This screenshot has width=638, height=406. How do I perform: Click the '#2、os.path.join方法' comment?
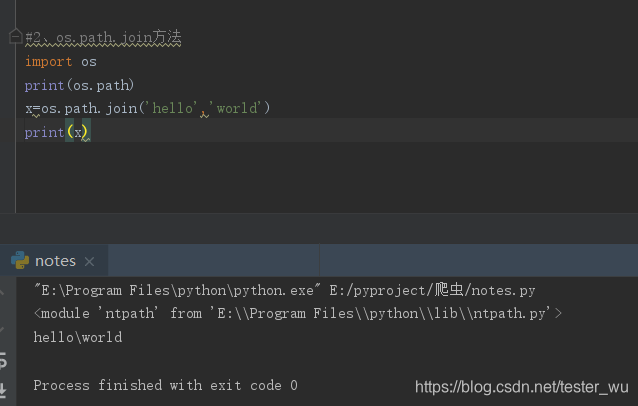[103, 37]
